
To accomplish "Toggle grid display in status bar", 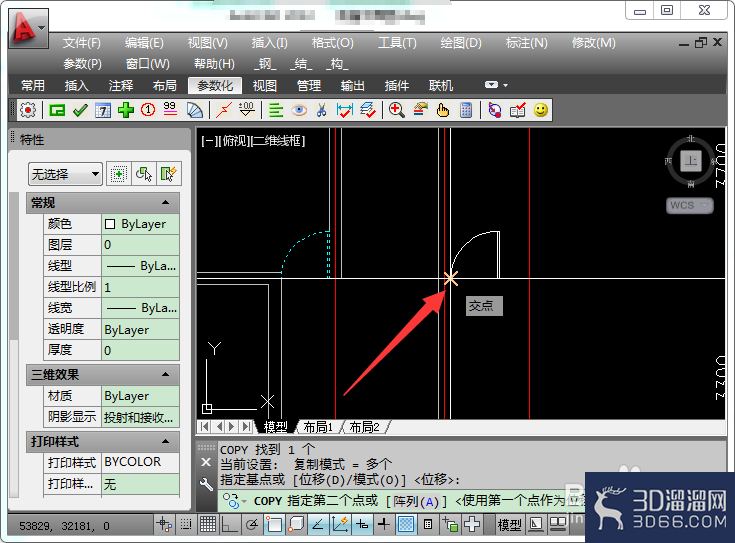I will pos(208,524).
